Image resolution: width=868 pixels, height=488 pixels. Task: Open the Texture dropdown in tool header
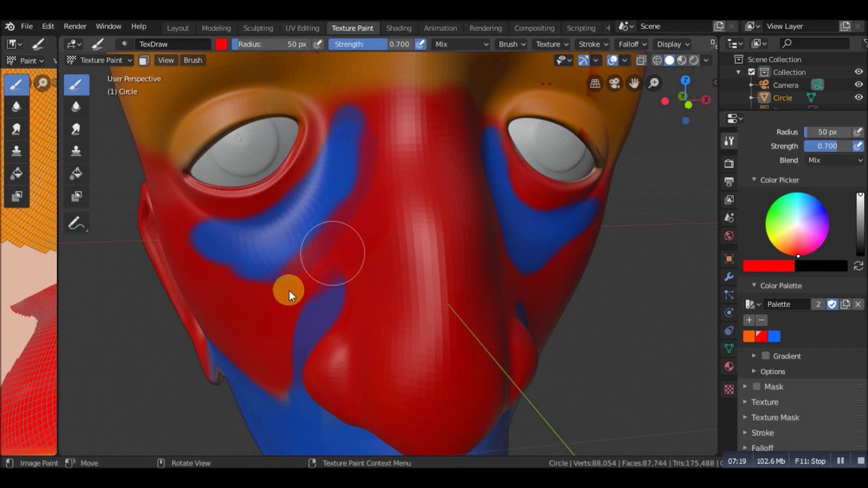[552, 44]
